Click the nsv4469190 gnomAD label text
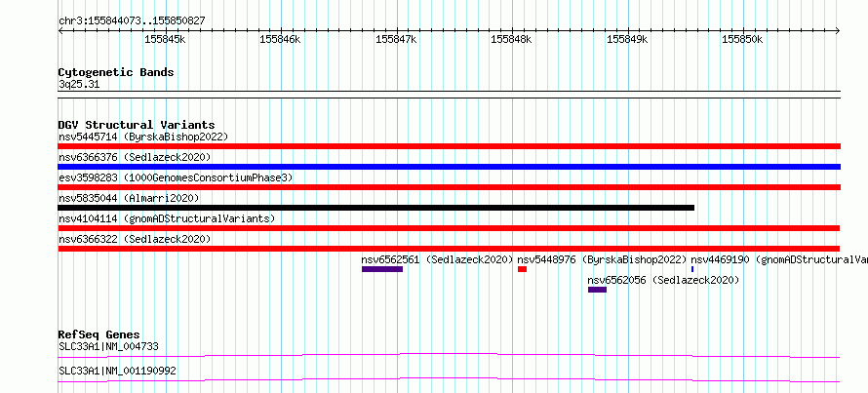 pos(779,259)
